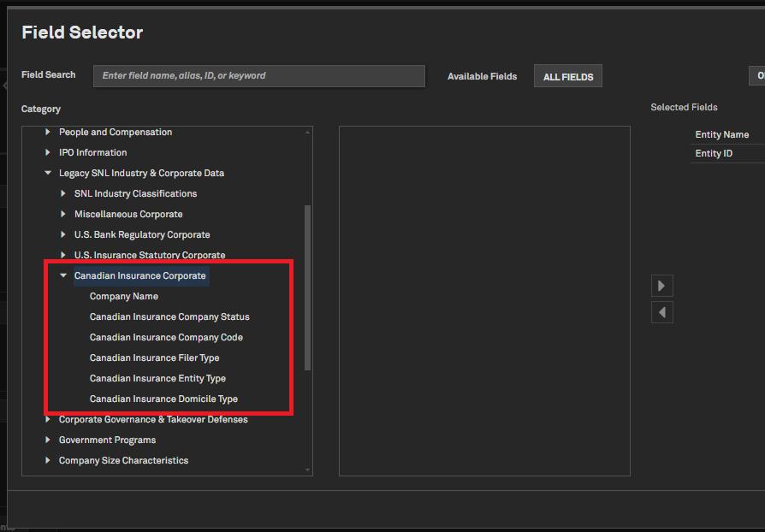This screenshot has width=765, height=532.
Task: Collapse Legacy SNL Industry & Corporate Data
Action: pos(48,173)
